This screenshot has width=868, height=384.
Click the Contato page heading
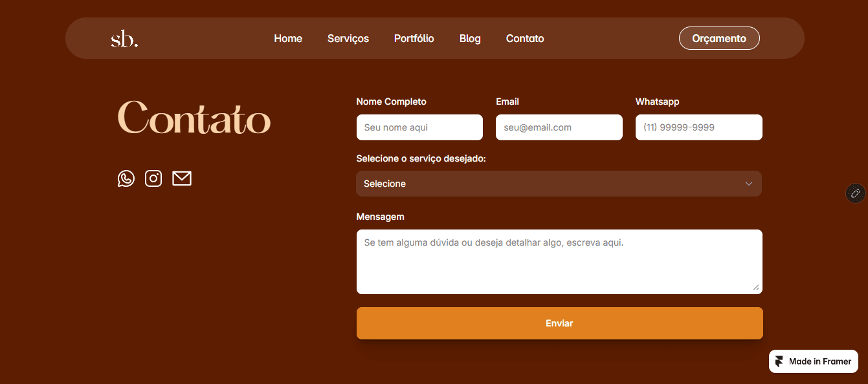(x=194, y=118)
